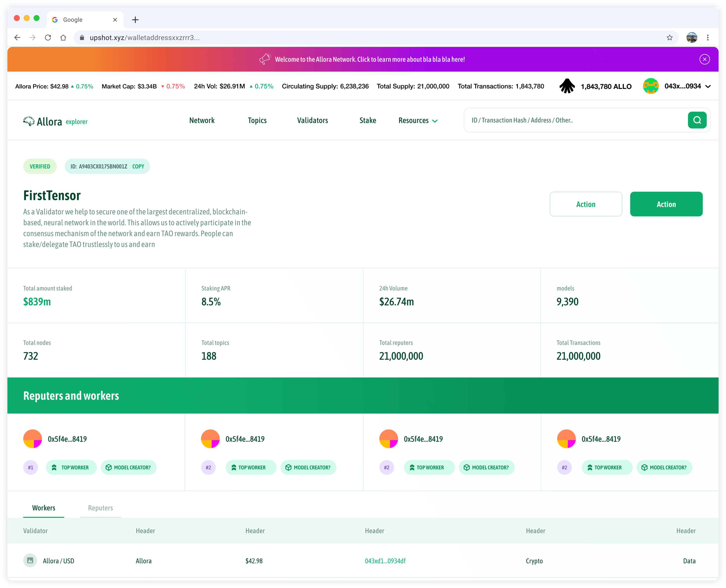
Task: Click the 24h Vol $26.91M ticker
Action: tap(234, 86)
